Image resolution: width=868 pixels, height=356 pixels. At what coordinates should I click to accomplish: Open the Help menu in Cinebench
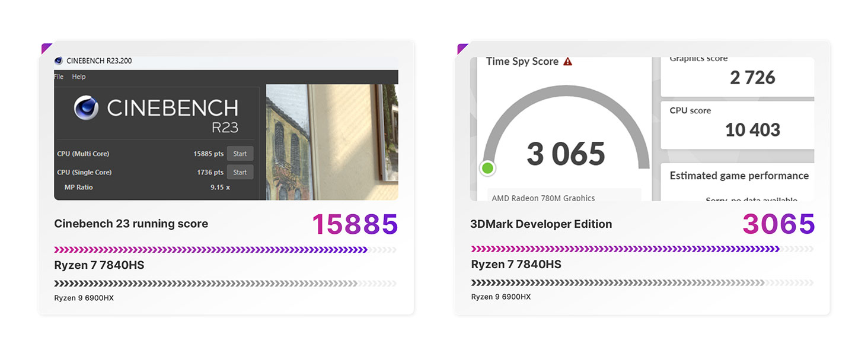click(x=79, y=77)
